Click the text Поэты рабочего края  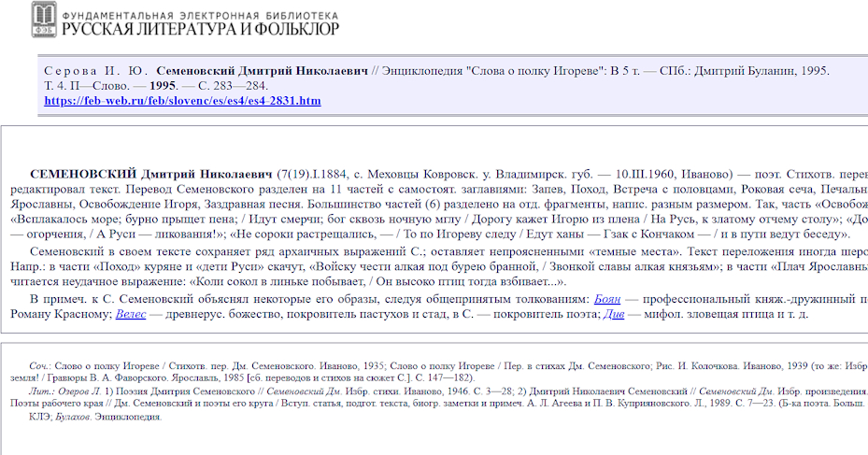pos(55,404)
